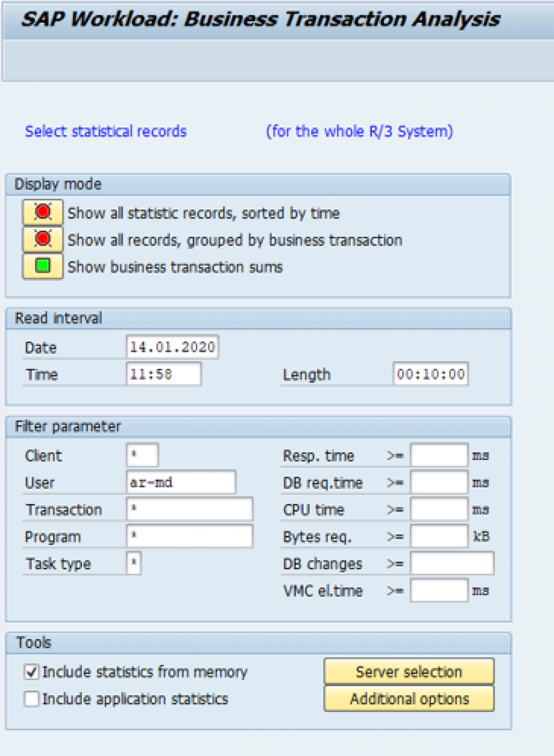
Task: Focus the Bytes req. threshold field
Action: [x=439, y=536]
